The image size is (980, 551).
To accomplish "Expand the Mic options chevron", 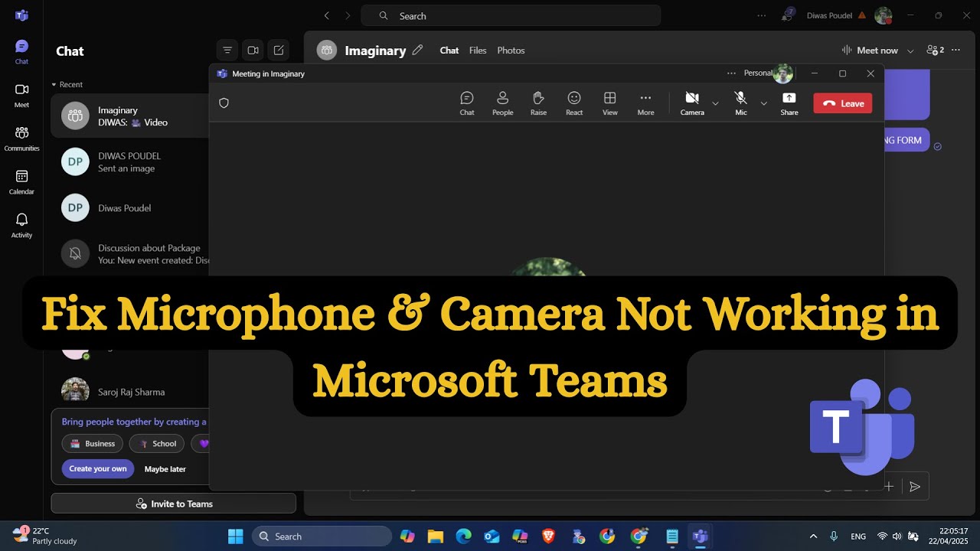I will (763, 103).
